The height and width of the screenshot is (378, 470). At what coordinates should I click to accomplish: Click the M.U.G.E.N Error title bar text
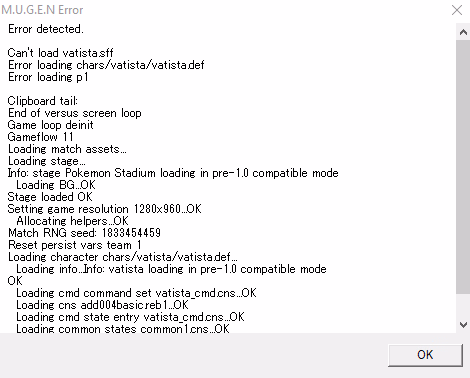[x=42, y=10]
